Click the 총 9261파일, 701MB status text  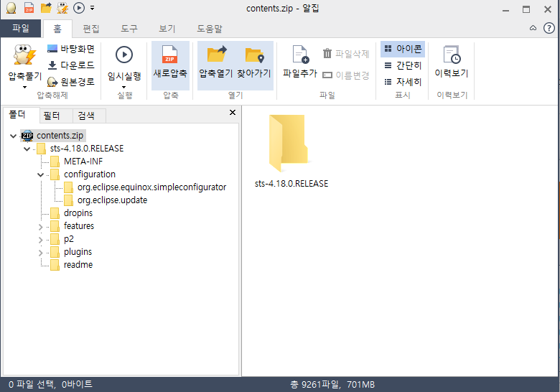[x=332, y=385]
